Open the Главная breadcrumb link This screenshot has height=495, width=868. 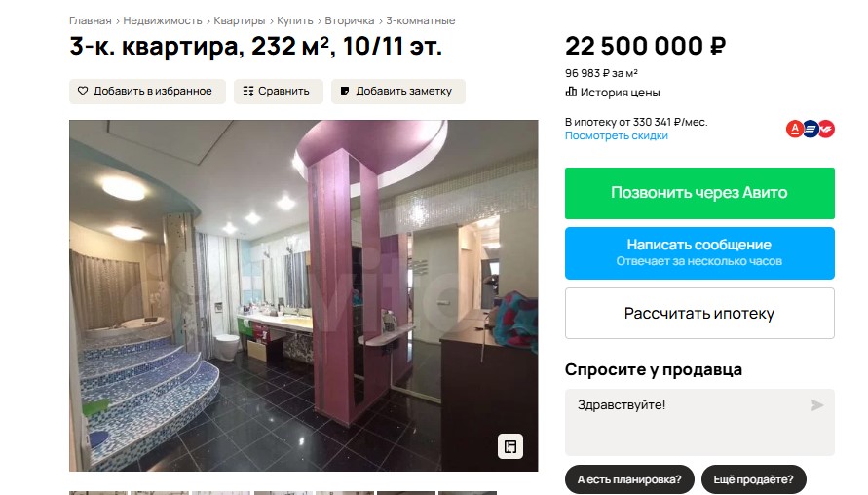tap(91, 20)
